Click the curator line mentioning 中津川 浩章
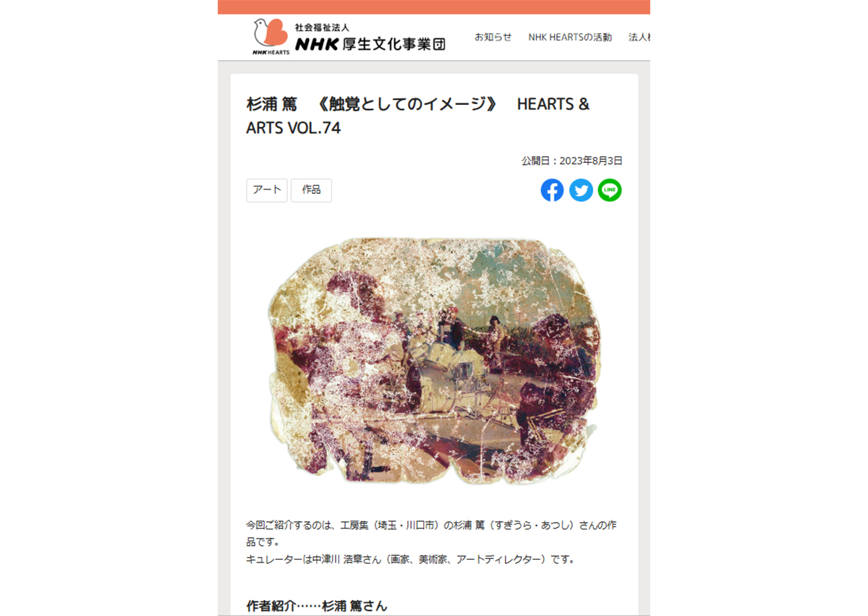 pos(410,559)
